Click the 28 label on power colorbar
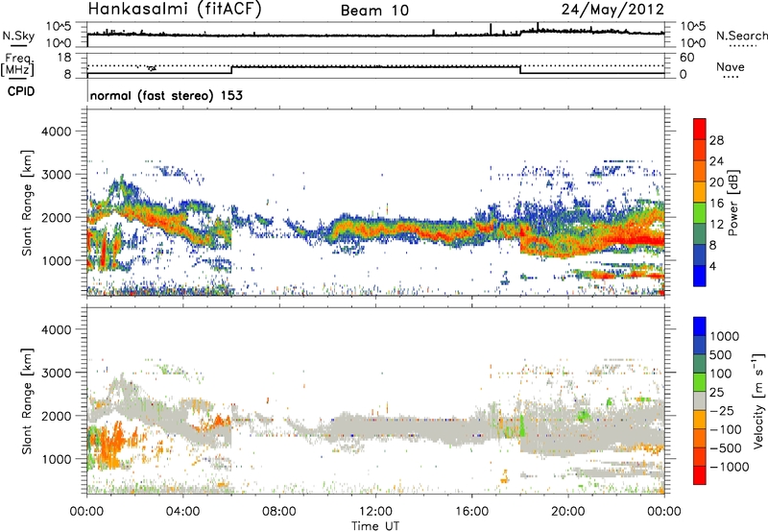The height and width of the screenshot is (532, 768). coord(716,140)
